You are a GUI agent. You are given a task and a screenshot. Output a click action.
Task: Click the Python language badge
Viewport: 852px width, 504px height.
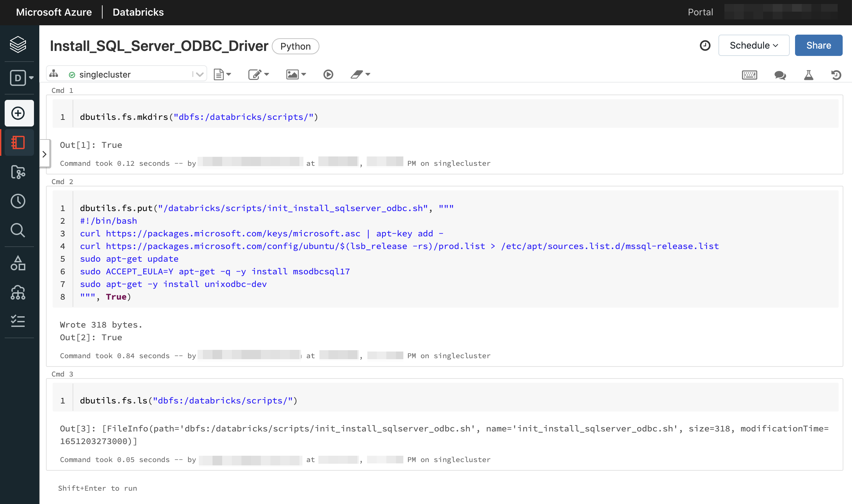tap(295, 46)
